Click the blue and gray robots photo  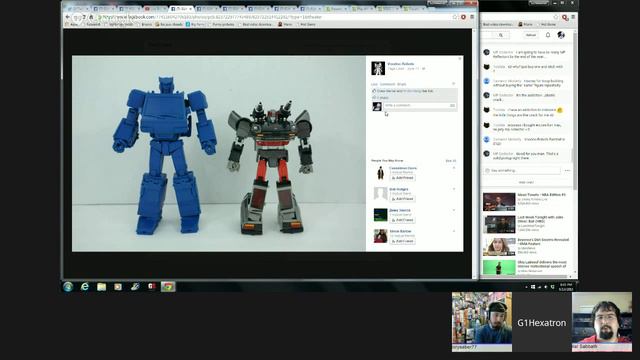[x=219, y=153]
